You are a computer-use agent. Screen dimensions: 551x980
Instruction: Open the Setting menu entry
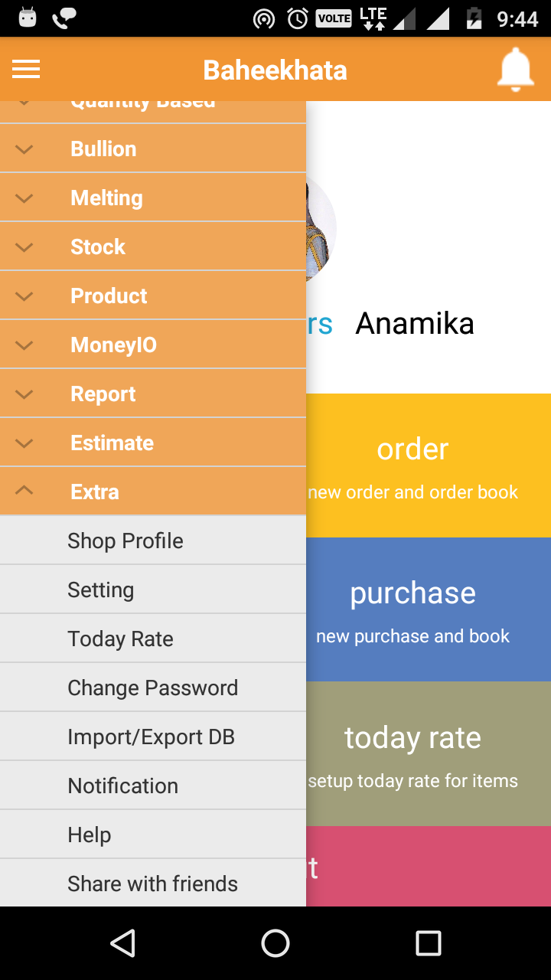click(101, 590)
